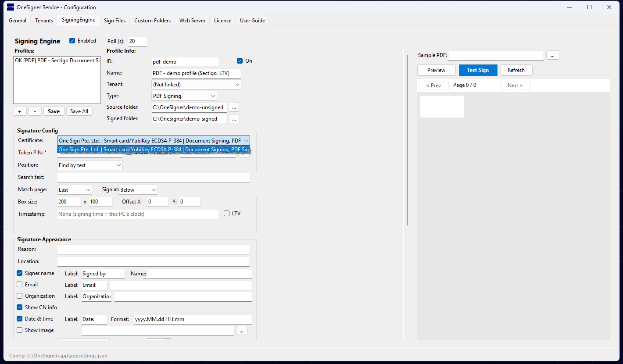The width and height of the screenshot is (623, 364).
Task: Browse for Signed folder path
Action: (234, 119)
